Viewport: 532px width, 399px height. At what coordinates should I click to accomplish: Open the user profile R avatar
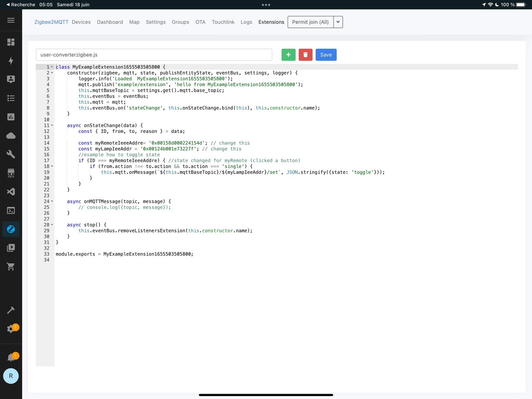point(11,376)
